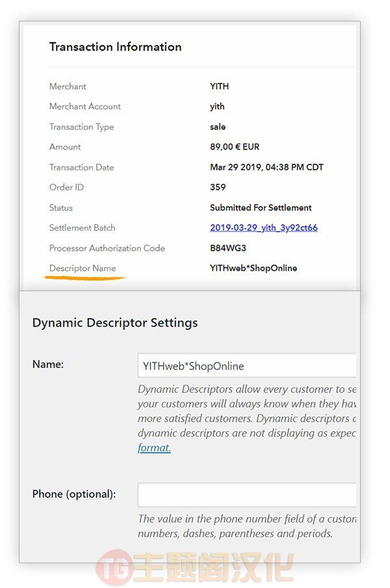Click the Phone (optional): field label
The height and width of the screenshot is (588, 390).
tap(74, 494)
